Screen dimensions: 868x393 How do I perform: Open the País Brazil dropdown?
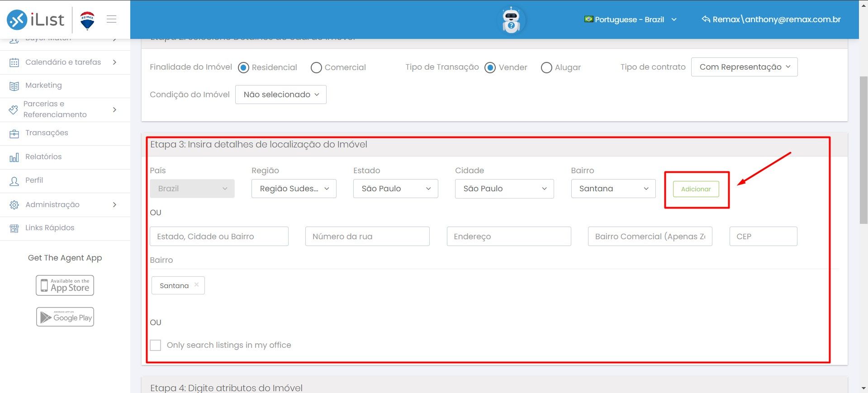192,189
